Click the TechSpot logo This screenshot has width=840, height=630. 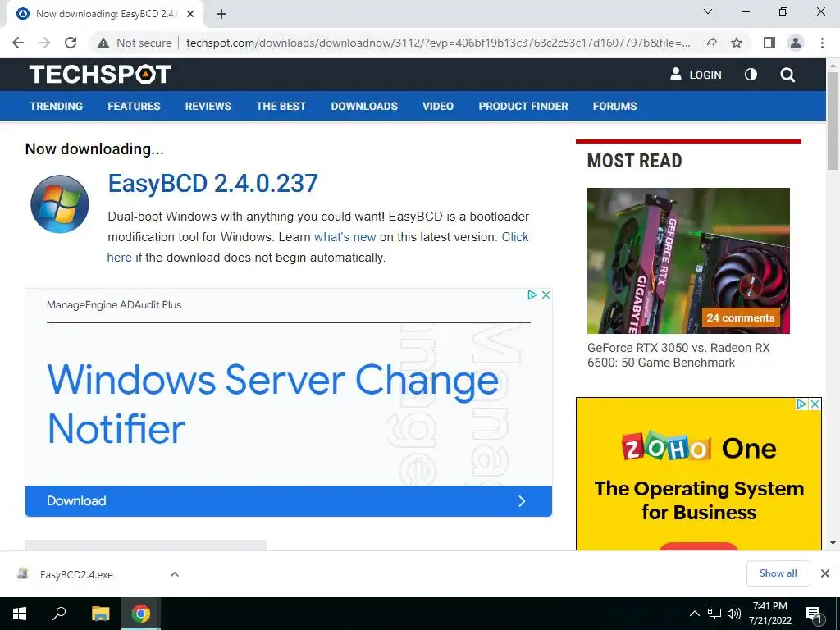(x=100, y=75)
